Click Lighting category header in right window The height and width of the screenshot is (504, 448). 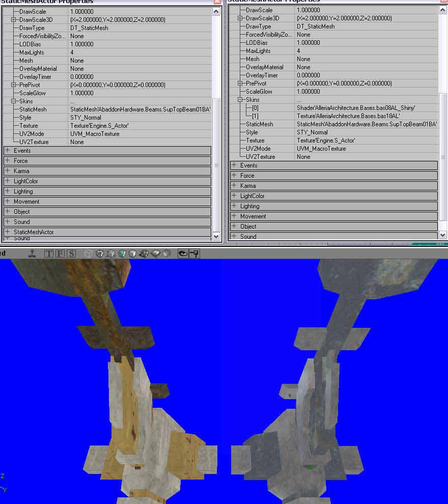coord(334,206)
